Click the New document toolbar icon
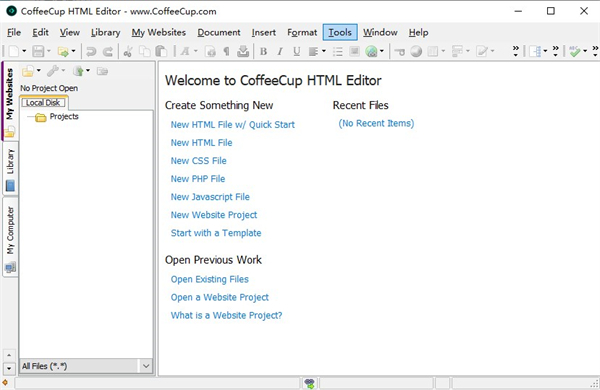 [x=14, y=51]
